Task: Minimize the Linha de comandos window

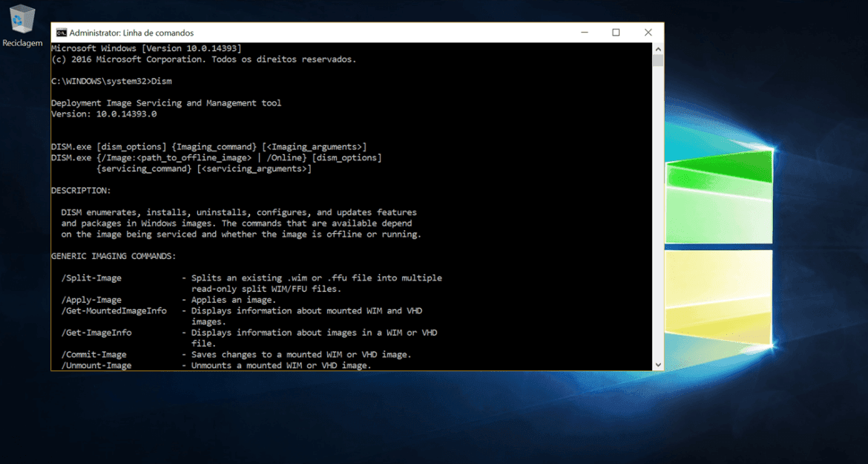Action: click(584, 32)
